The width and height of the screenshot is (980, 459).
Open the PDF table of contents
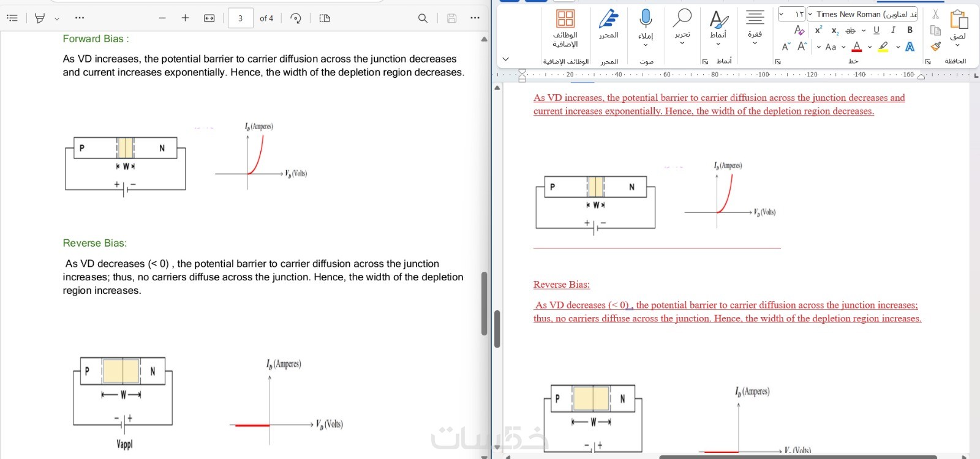[12, 18]
